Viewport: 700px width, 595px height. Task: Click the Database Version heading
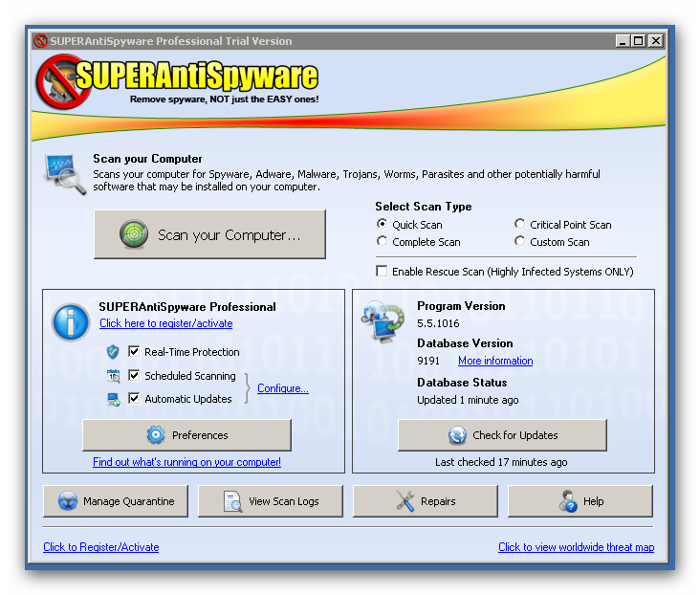coord(465,343)
